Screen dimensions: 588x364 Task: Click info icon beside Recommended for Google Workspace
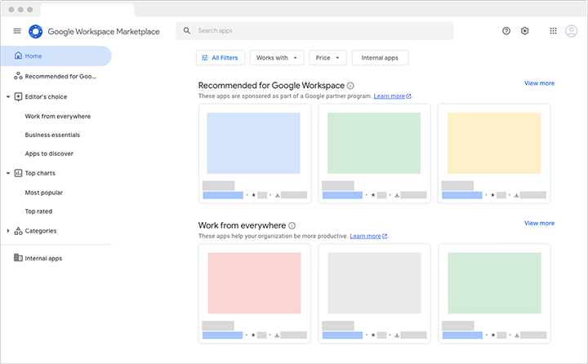point(350,85)
